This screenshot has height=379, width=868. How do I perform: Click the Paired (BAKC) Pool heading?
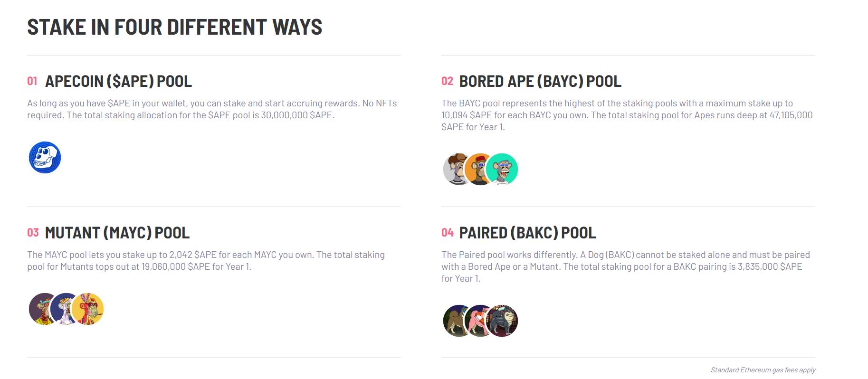pos(527,233)
